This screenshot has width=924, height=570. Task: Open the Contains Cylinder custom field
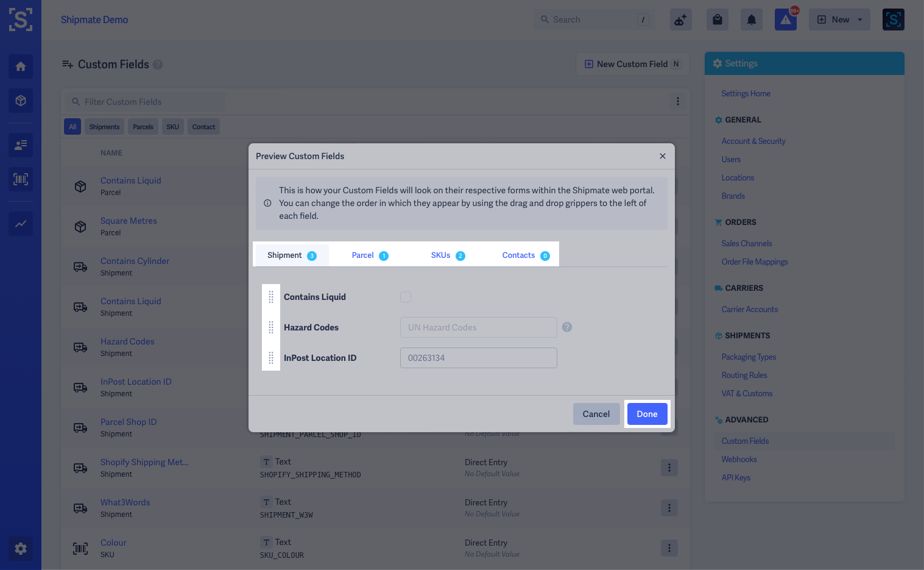click(135, 261)
